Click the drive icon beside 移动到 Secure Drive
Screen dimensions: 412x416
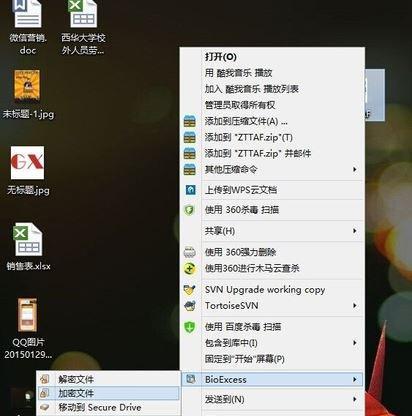tap(45, 407)
